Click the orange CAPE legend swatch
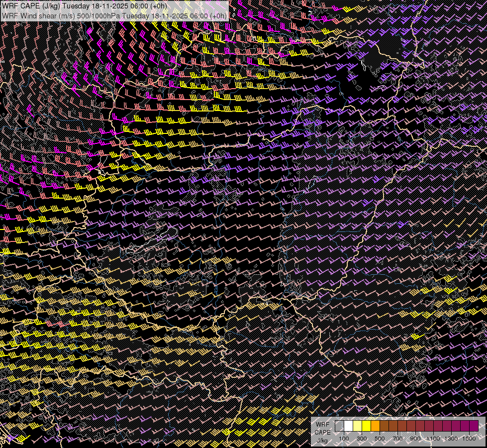This screenshot has width=487, height=448. tap(375, 426)
